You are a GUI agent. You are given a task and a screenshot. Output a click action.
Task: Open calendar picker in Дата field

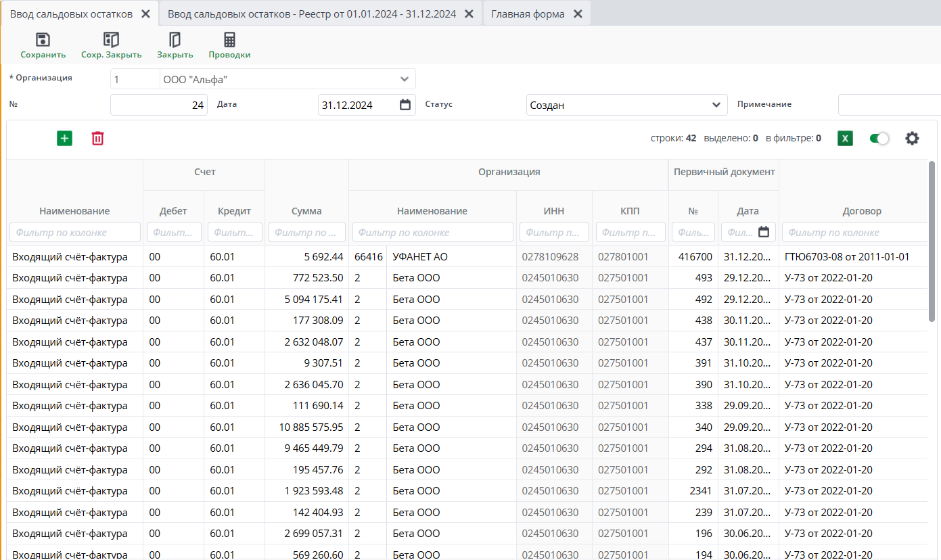point(405,105)
